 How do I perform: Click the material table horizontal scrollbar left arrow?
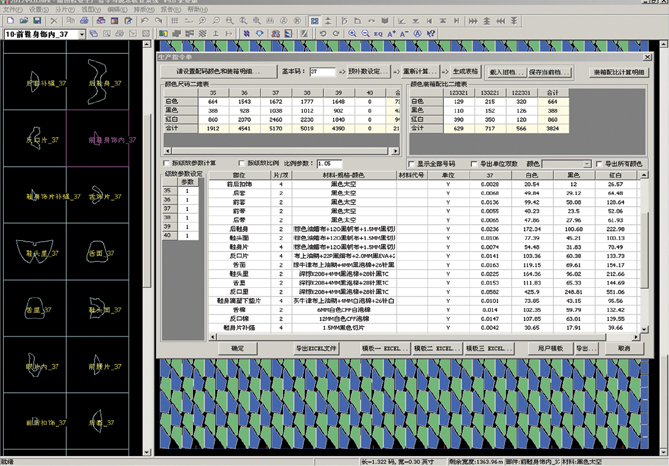point(213,337)
